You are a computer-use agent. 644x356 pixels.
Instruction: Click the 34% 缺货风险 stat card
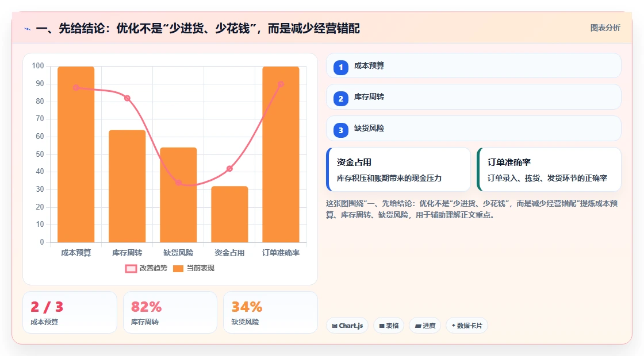271,312
